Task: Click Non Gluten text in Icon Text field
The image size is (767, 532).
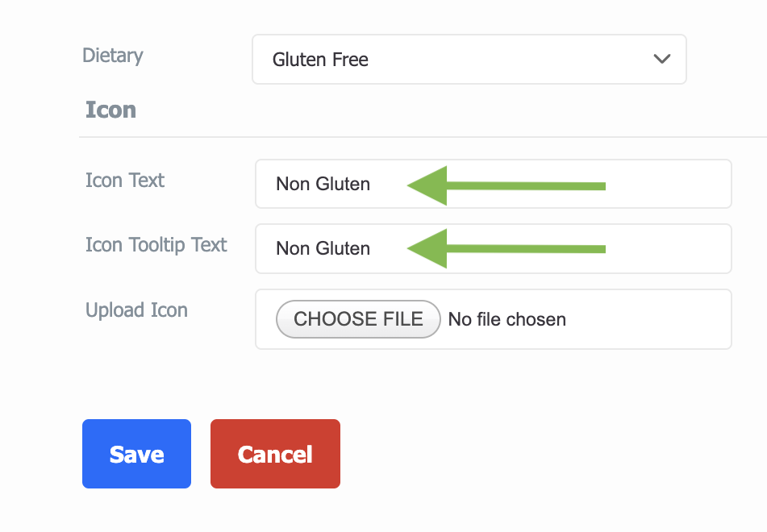Action: tap(323, 185)
